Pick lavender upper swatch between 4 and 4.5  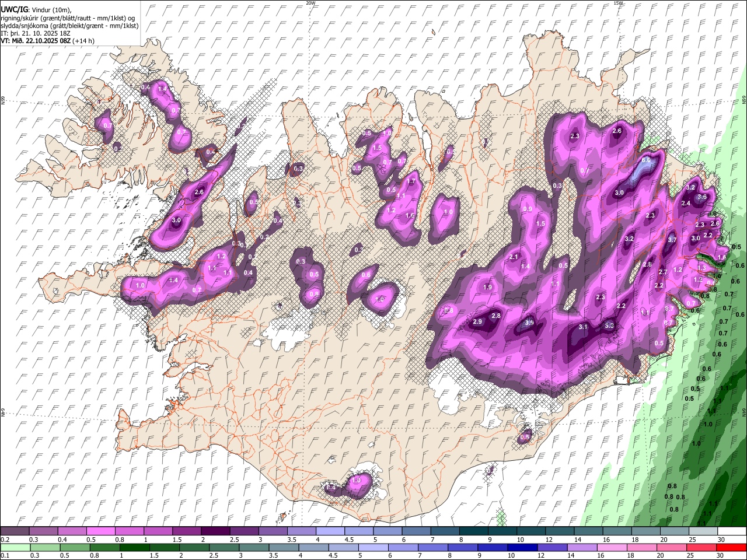pyautogui.click(x=330, y=531)
